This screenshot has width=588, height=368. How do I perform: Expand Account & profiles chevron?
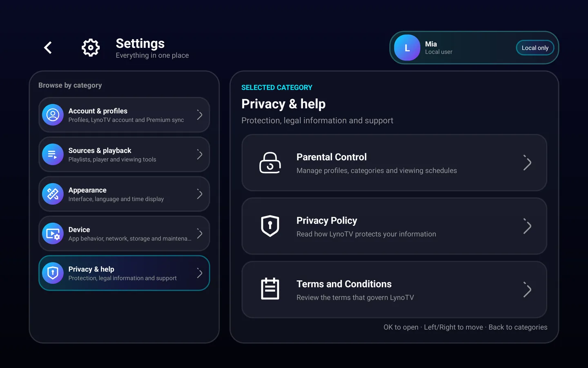pos(199,115)
